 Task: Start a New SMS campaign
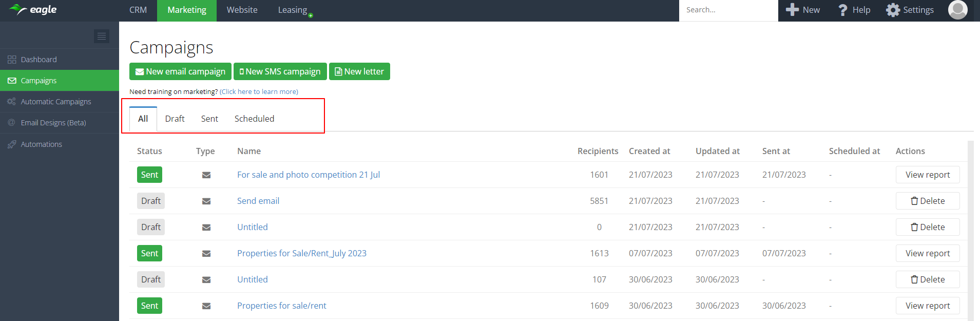[280, 71]
